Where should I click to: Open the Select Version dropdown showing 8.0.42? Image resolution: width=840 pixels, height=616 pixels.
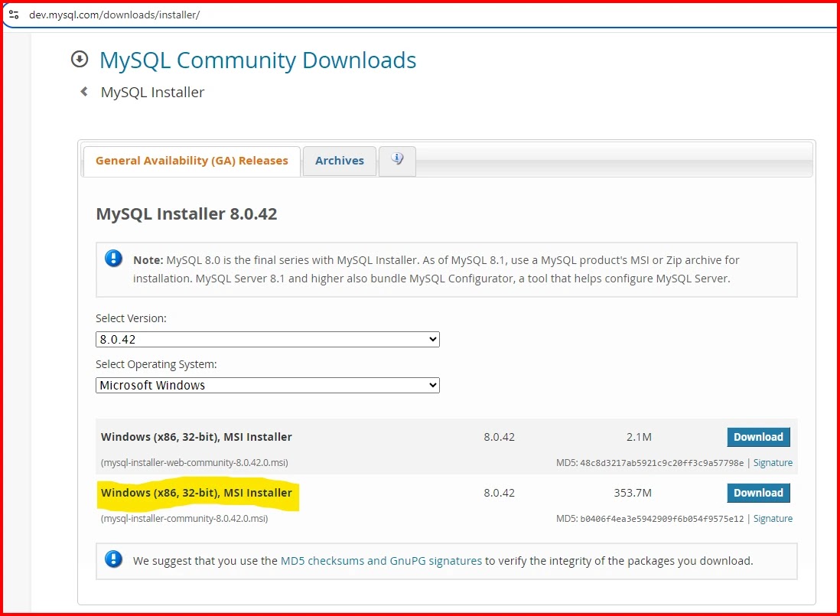267,340
